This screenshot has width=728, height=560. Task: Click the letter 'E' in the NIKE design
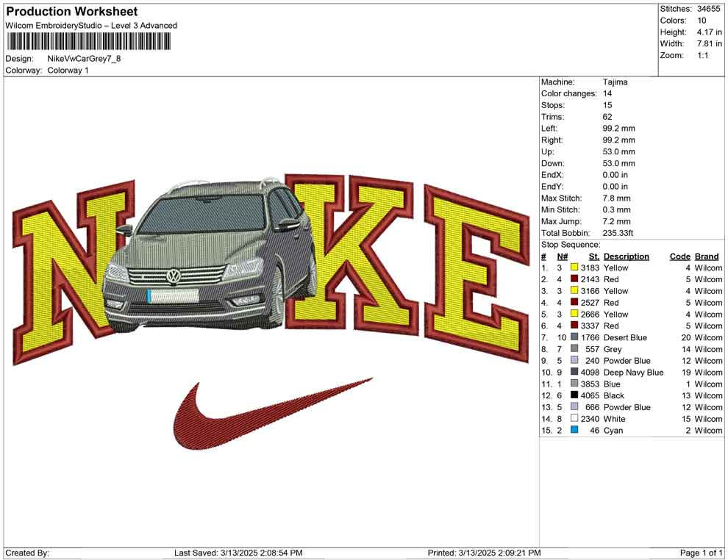pyautogui.click(x=477, y=273)
